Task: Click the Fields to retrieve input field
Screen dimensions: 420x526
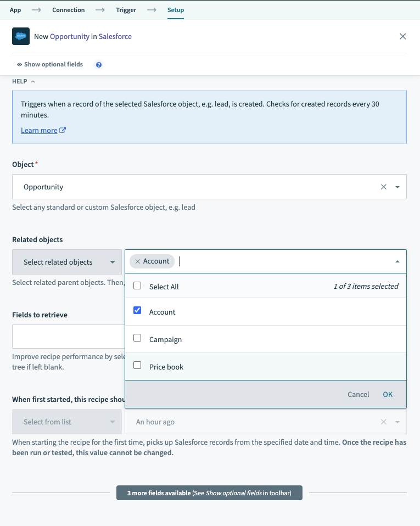Action: pyautogui.click(x=66, y=335)
